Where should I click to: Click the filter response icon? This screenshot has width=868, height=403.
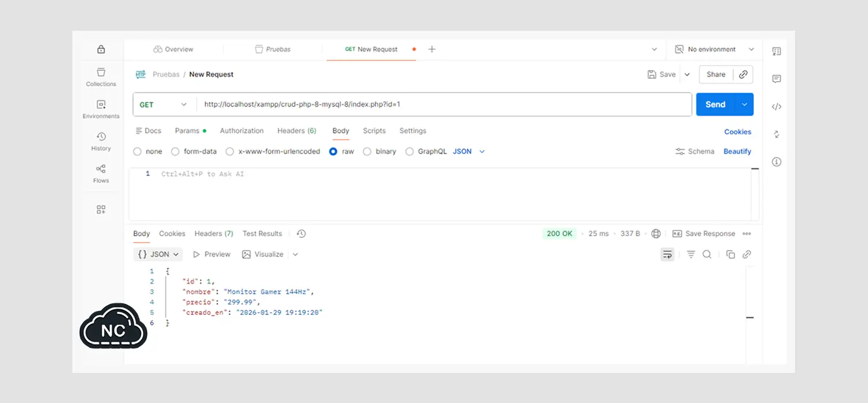click(x=691, y=254)
